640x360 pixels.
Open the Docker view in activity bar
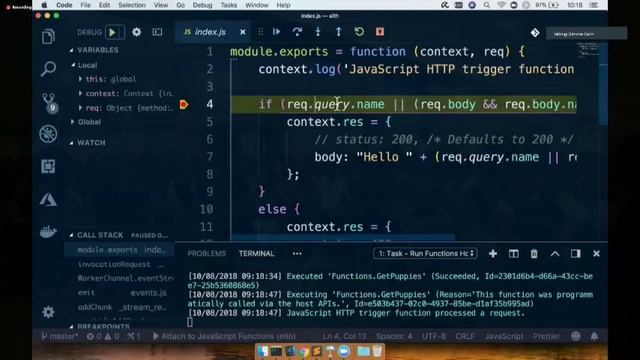coord(48,231)
